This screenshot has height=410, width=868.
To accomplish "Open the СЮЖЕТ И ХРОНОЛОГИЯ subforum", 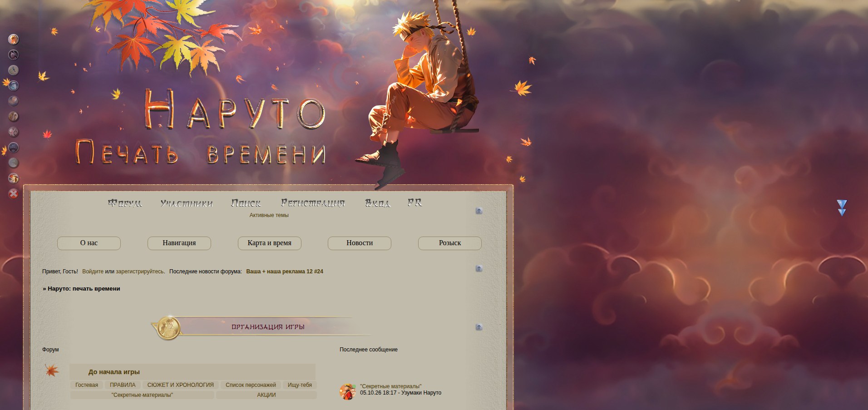I will (x=180, y=385).
